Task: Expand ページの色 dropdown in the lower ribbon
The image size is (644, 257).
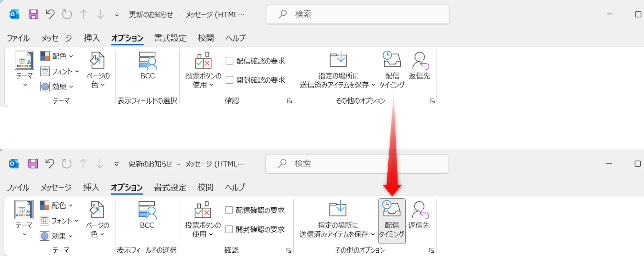Action: pyautogui.click(x=97, y=220)
